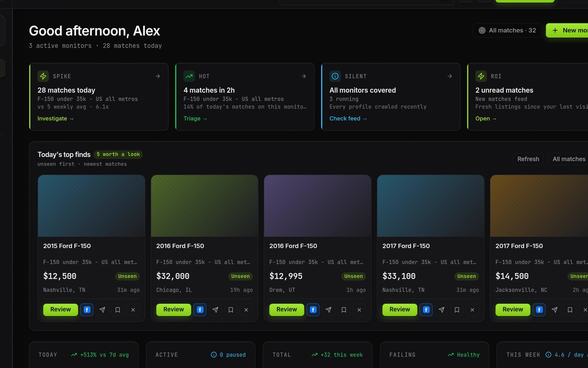The height and width of the screenshot is (368, 588).
Task: Dismiss the $32,000 Chicago F-150 card
Action: pyautogui.click(x=246, y=310)
